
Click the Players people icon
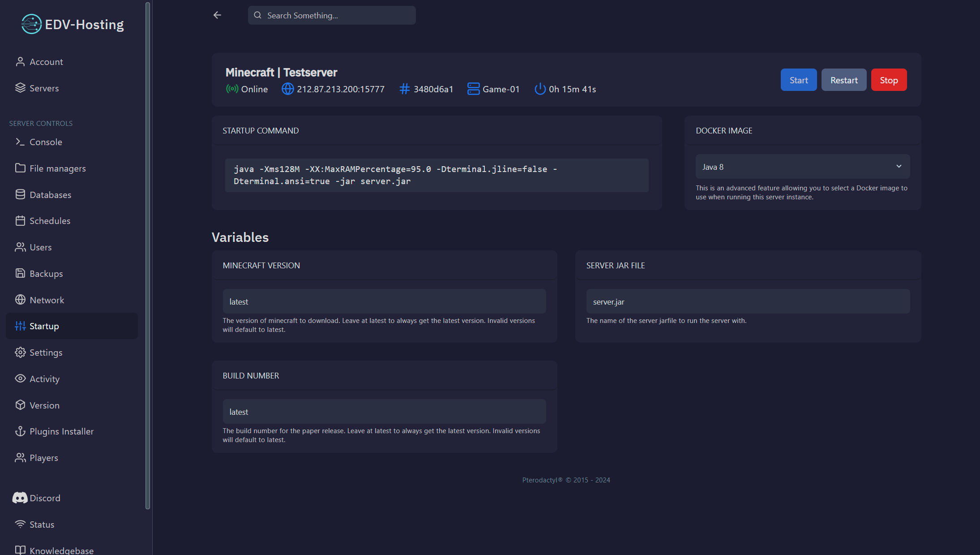coord(20,457)
